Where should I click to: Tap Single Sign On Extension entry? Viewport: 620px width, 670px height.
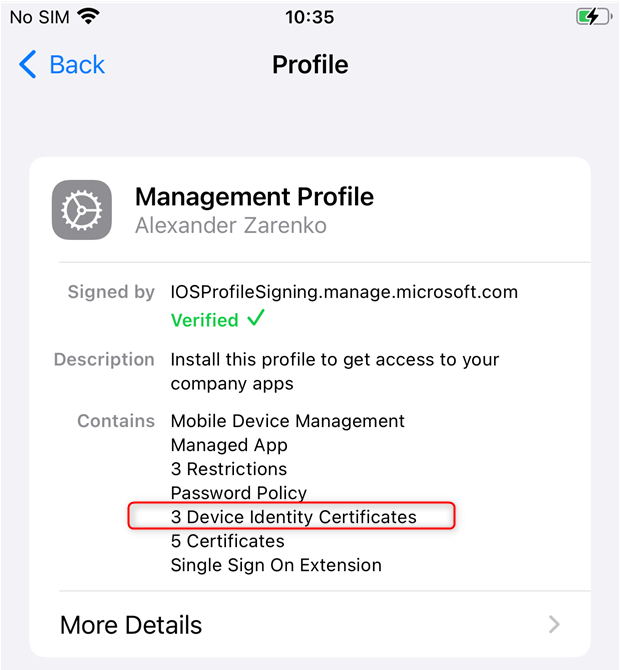(x=276, y=565)
